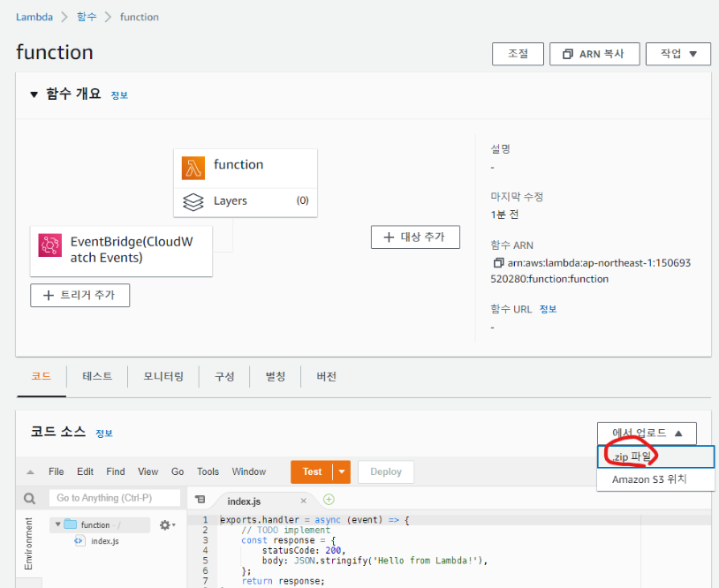Open the Lambda breadcrumb link
The height and width of the screenshot is (588, 719).
pos(34,17)
